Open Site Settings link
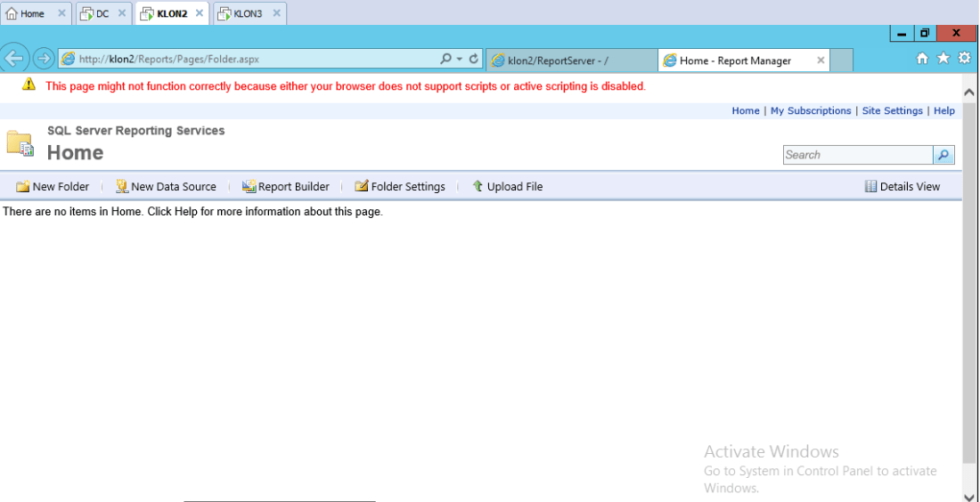 click(x=892, y=111)
